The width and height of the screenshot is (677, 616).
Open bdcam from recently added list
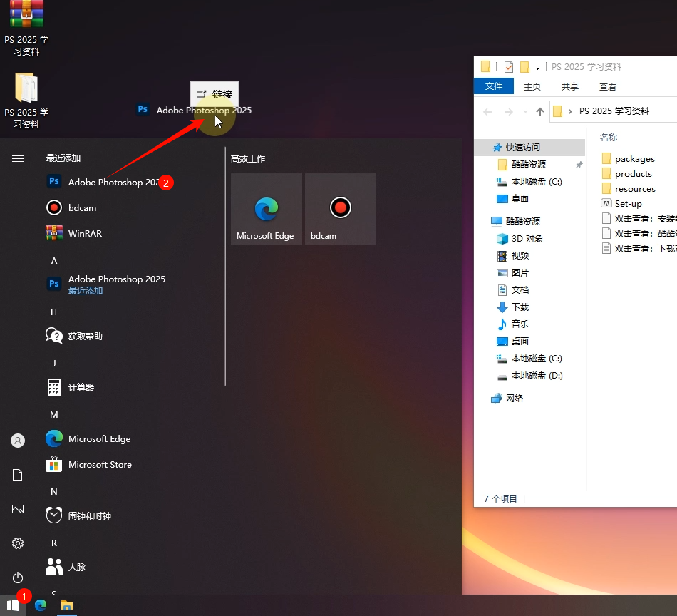click(x=82, y=207)
